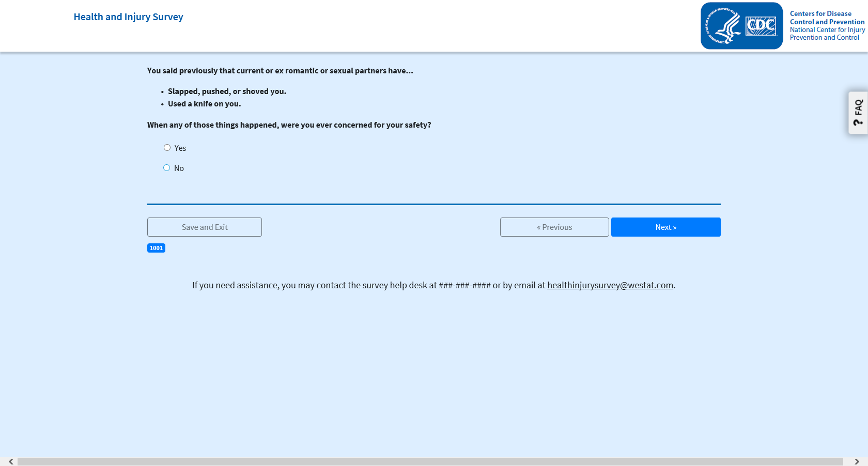Click the Health and Injury Survey title
868x466 pixels.
(128, 17)
